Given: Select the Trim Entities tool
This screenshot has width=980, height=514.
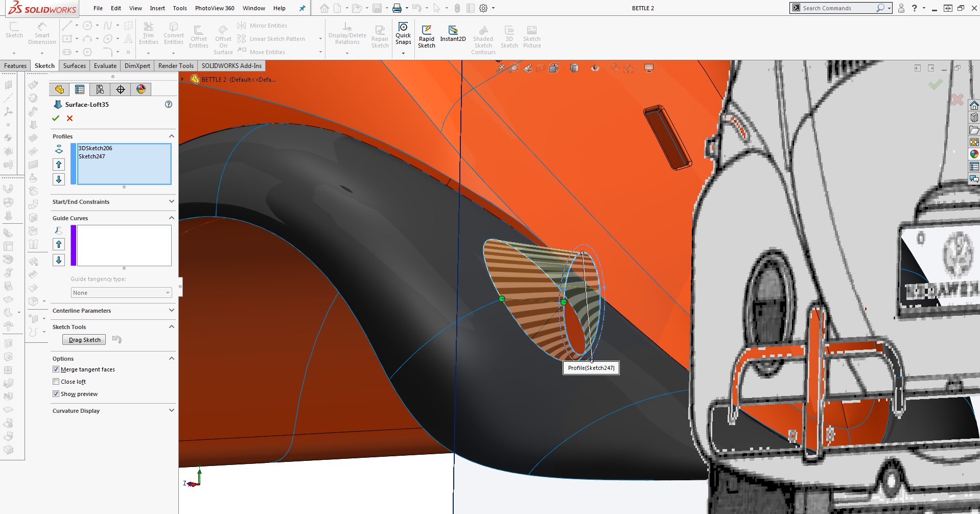Looking at the screenshot, I should point(148,34).
